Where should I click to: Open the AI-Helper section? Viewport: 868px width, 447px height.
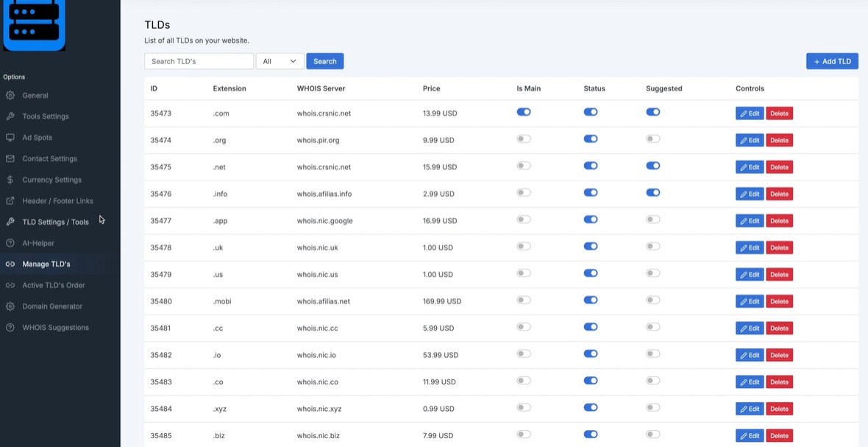8,242
